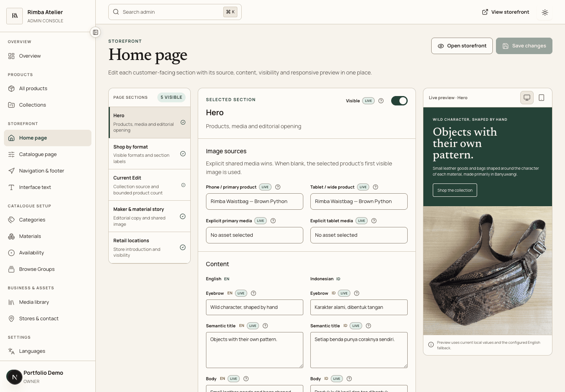Viewport: 565px width, 392px height.
Task: Click the Maker & material story check icon
Action: pyautogui.click(x=182, y=216)
